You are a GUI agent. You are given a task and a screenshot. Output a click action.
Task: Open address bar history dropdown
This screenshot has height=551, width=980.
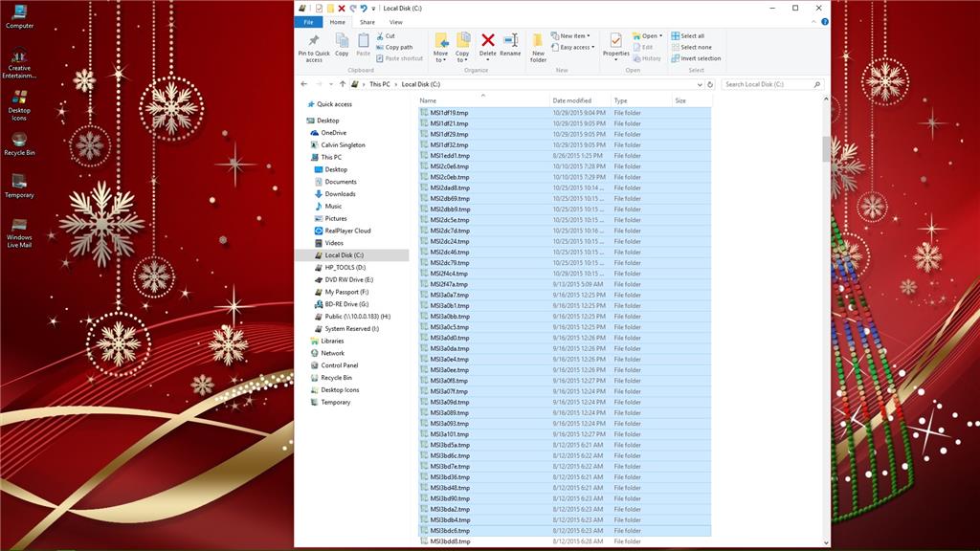(x=700, y=84)
